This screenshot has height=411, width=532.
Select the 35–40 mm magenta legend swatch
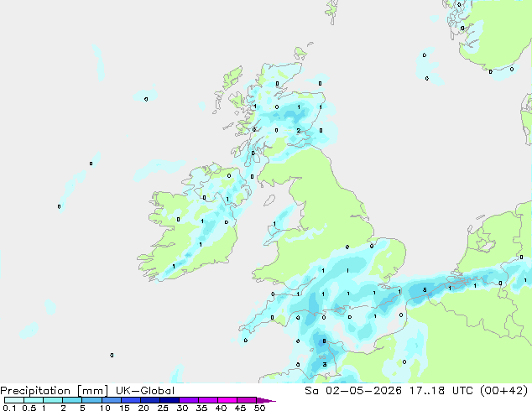tap(207, 400)
